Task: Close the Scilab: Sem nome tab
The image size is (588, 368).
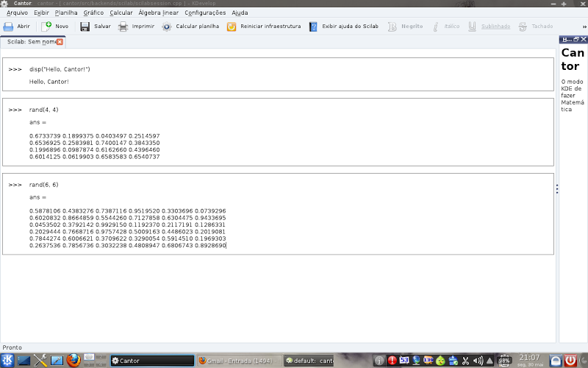Action: click(60, 42)
